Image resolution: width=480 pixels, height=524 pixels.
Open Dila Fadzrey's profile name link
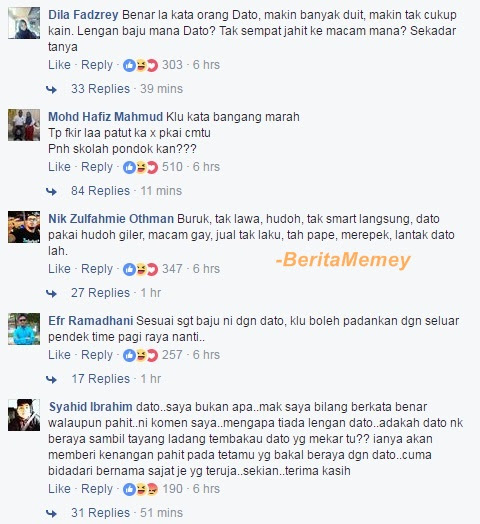click(x=83, y=15)
